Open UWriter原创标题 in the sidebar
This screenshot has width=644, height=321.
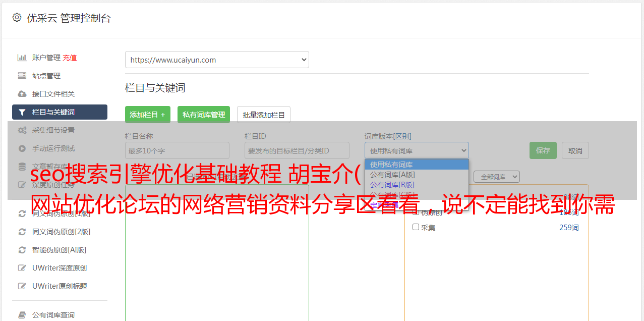(x=60, y=286)
